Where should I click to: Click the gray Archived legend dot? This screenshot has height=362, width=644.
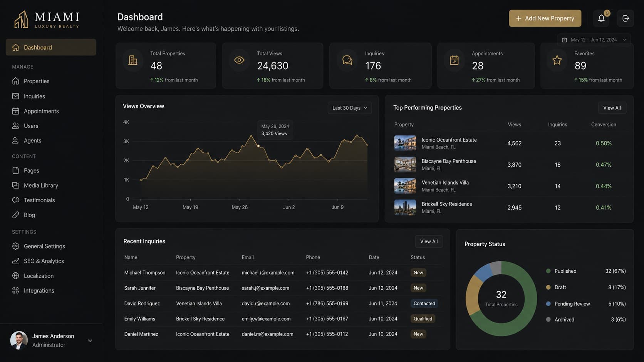pos(548,319)
